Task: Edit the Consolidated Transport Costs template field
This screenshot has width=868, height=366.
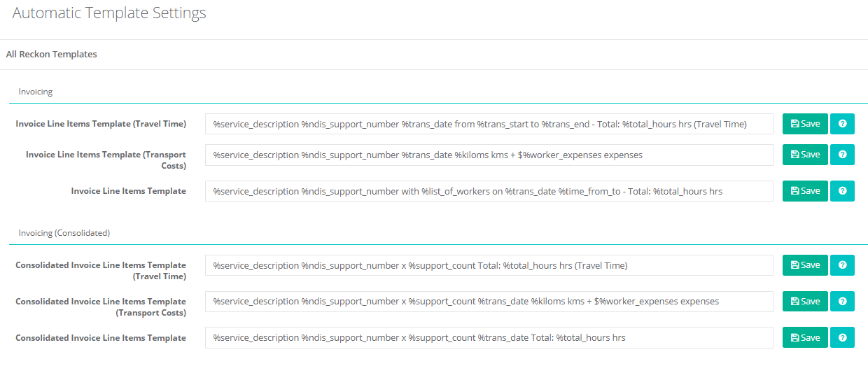Action: 489,302
